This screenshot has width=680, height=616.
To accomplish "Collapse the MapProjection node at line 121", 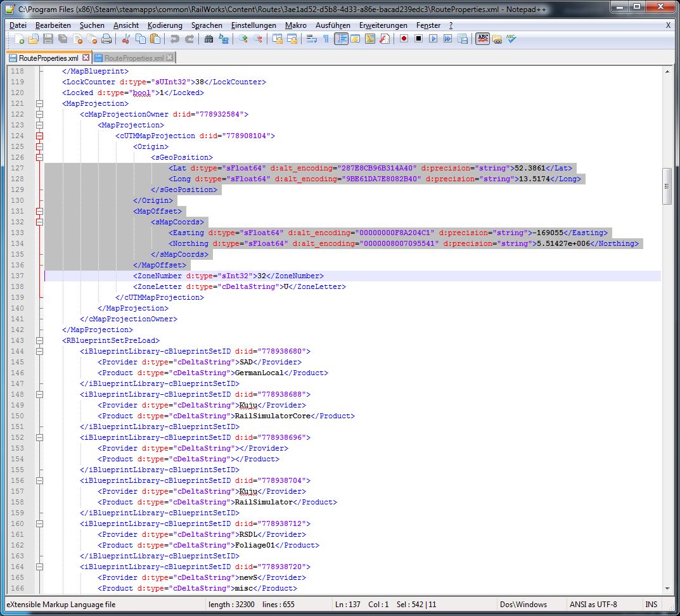I will click(x=40, y=103).
